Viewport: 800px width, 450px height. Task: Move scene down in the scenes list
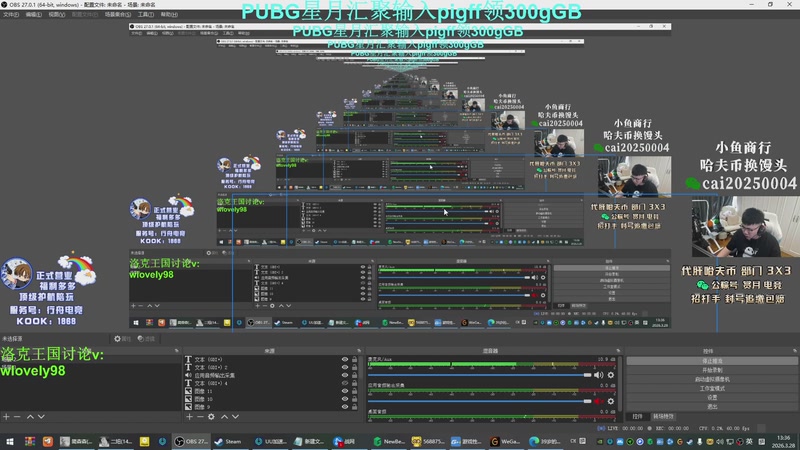(x=41, y=417)
